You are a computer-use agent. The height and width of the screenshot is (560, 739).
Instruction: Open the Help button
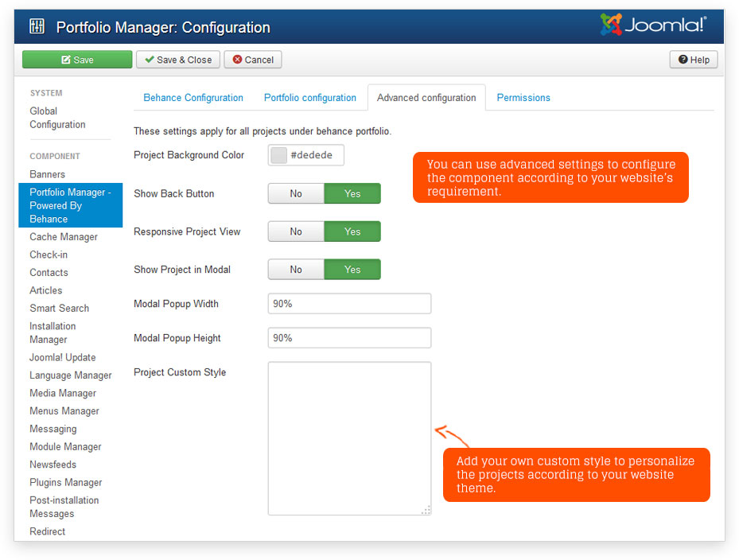tap(694, 60)
